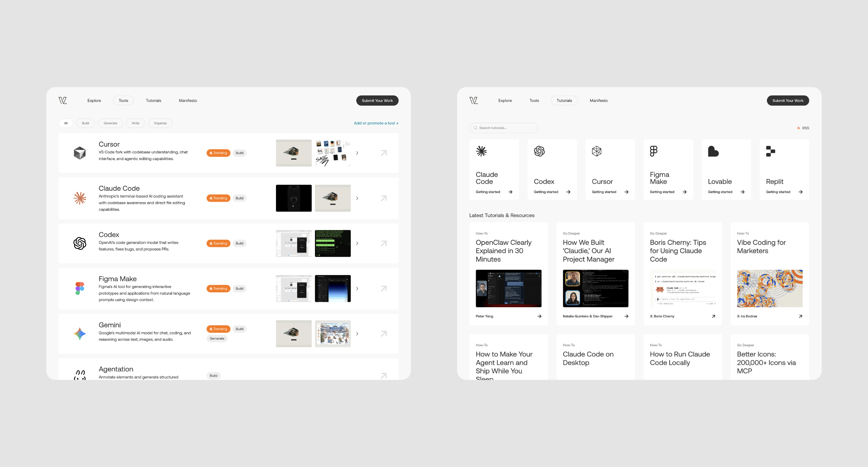Open Tools tab in the Tools page navigation

pos(123,100)
